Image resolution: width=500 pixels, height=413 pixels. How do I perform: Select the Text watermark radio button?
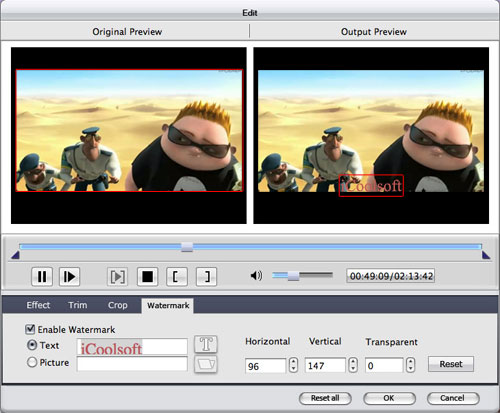[x=32, y=345]
